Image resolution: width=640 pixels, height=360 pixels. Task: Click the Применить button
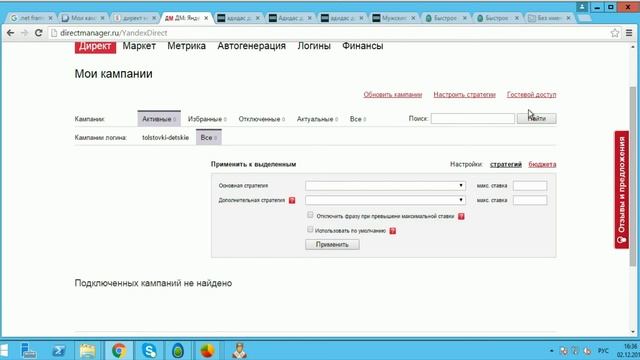tap(332, 244)
